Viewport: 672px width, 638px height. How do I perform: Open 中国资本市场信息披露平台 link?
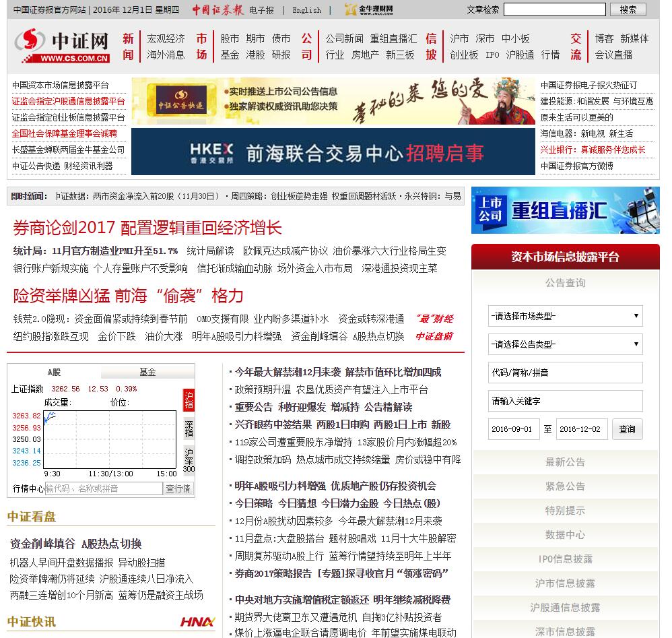(61, 86)
